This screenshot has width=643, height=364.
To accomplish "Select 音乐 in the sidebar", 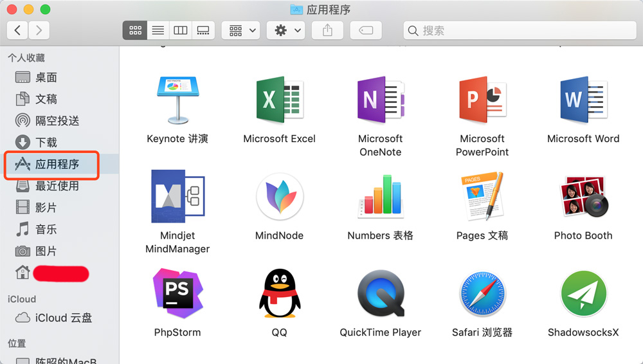I will coord(59,230).
